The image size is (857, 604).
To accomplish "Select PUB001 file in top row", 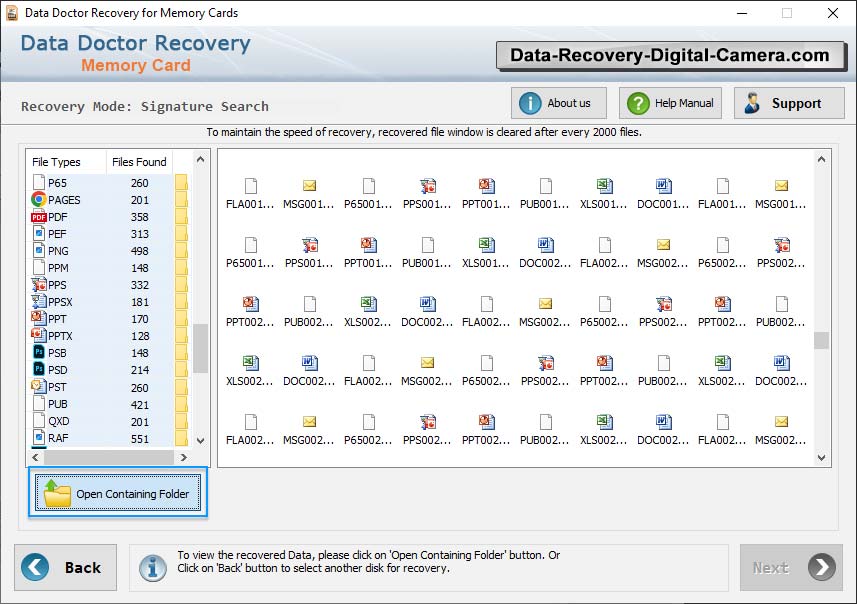I will point(545,193).
